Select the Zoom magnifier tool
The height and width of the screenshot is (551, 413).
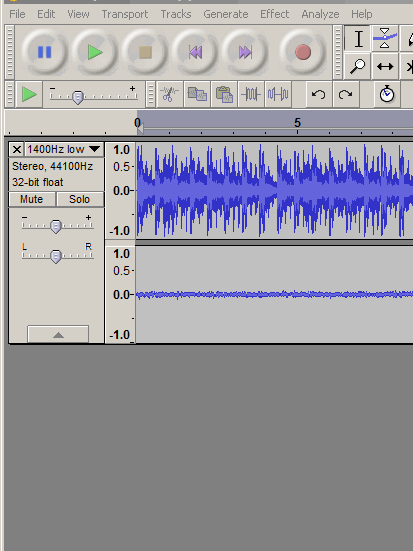click(357, 66)
